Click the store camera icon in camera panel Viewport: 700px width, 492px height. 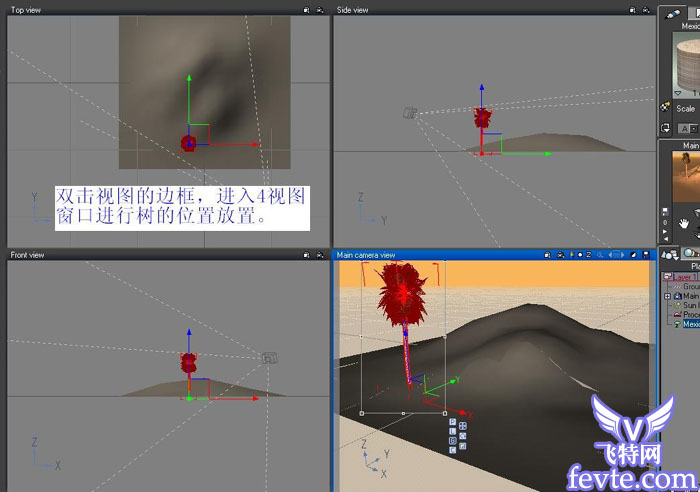click(x=665, y=211)
